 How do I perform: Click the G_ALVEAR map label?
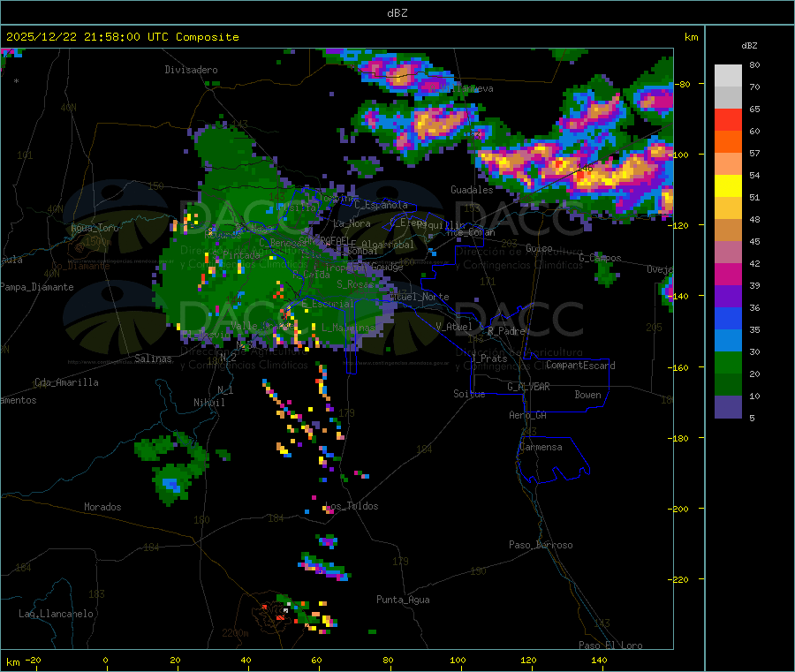point(528,387)
